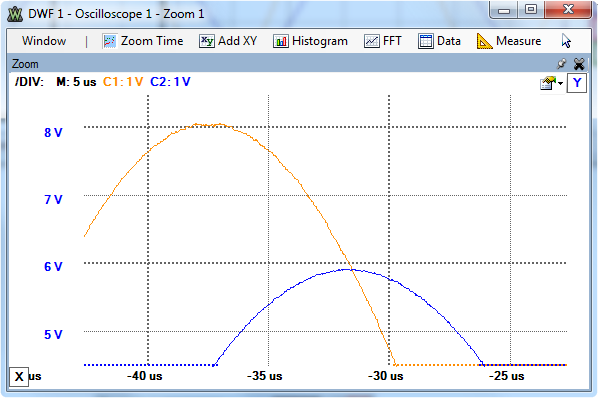Close the Zoom panel
Screen dimensions: 598x398
coord(579,64)
